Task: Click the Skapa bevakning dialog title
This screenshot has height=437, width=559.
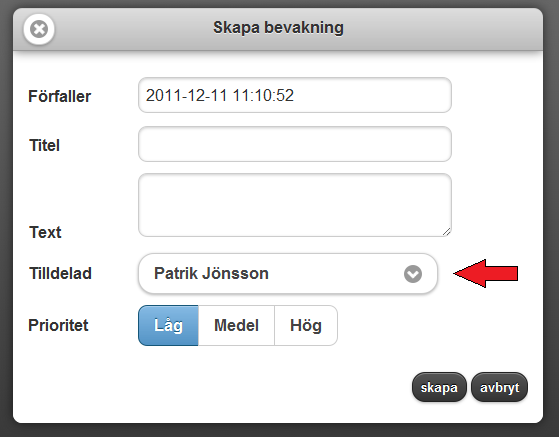Action: [x=278, y=28]
